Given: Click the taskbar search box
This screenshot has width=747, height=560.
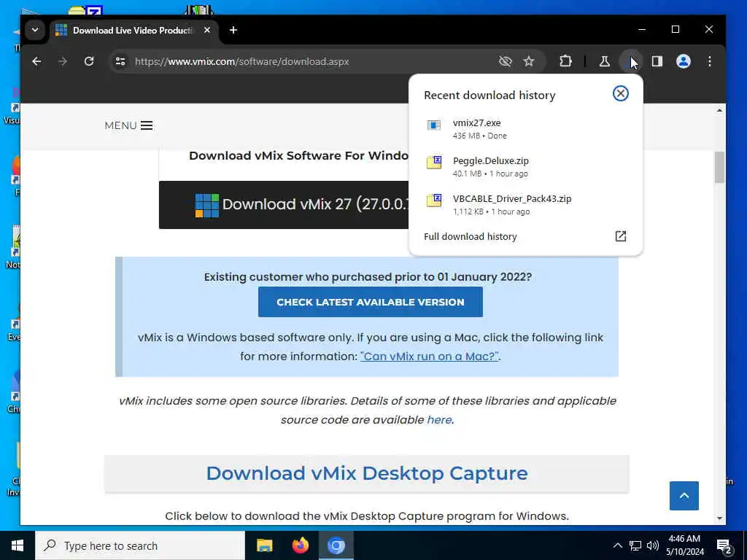Looking at the screenshot, I should click(140, 545).
